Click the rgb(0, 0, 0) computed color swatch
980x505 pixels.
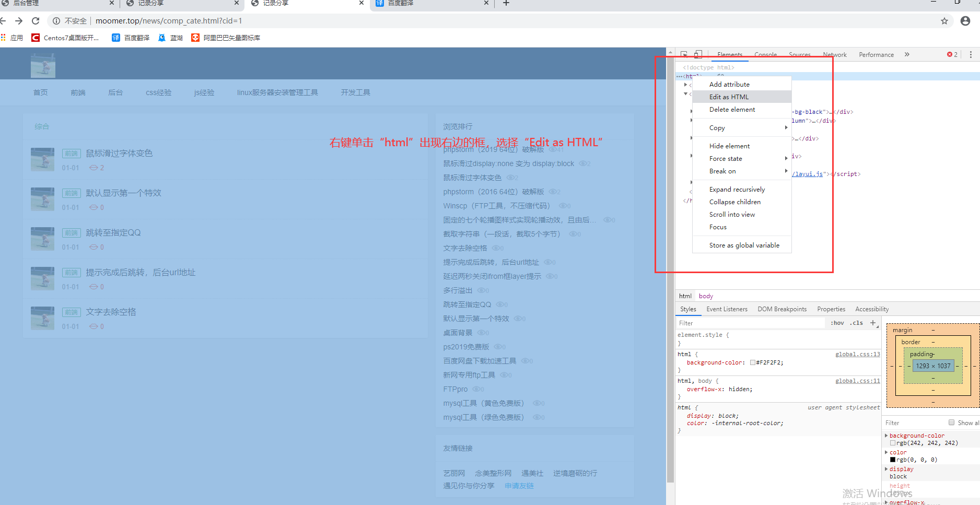coord(893,460)
